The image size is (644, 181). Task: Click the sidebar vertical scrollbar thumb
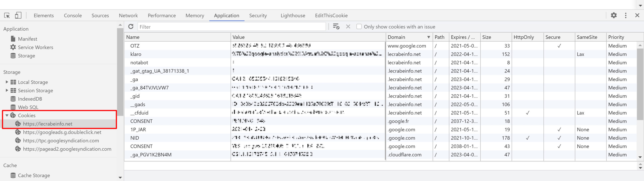coord(120,72)
